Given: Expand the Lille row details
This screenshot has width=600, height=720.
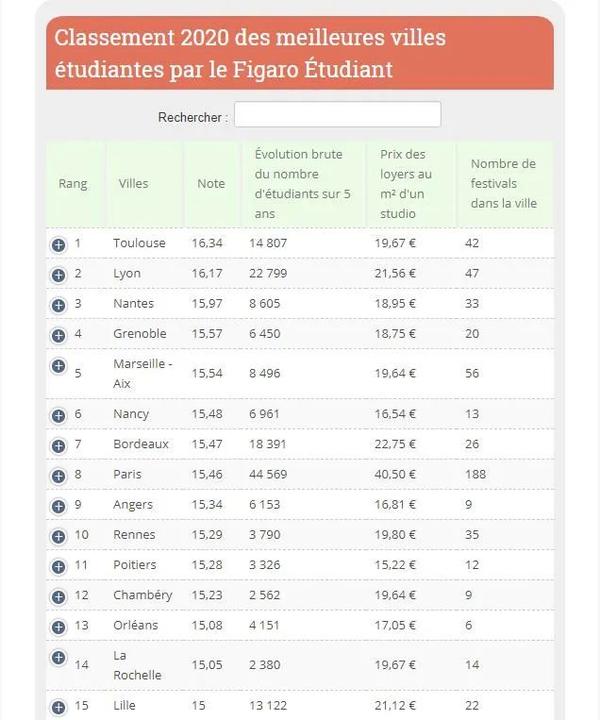Looking at the screenshot, I should [x=58, y=706].
